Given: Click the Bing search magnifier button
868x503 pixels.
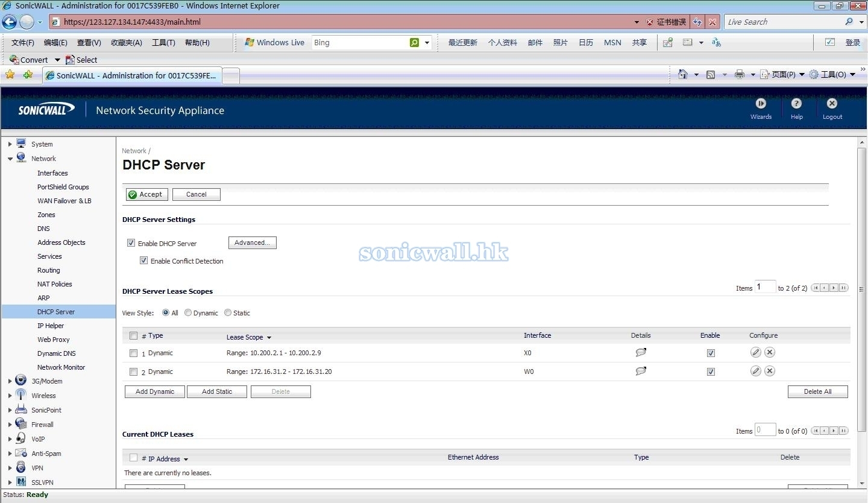Looking at the screenshot, I should (x=414, y=43).
